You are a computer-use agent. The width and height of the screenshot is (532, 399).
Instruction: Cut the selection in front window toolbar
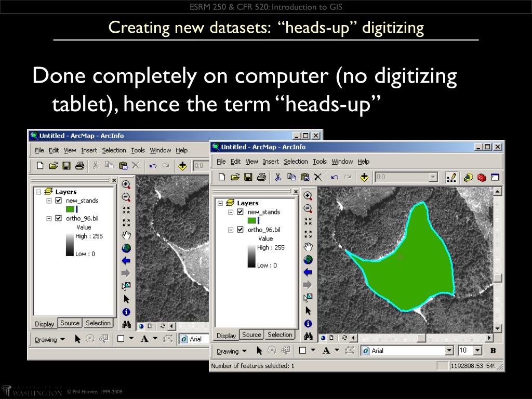(278, 177)
